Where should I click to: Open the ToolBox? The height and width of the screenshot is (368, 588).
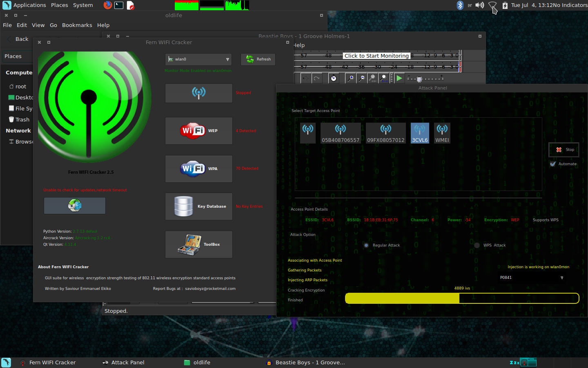(199, 245)
